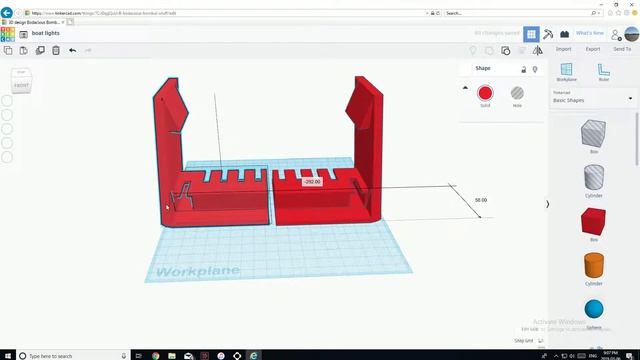The height and width of the screenshot is (360, 640).
Task: Click the greyed Redo arrow
Action: [88, 50]
